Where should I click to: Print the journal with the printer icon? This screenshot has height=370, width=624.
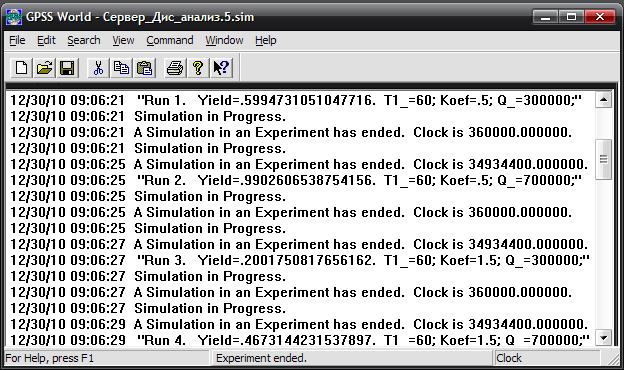point(175,68)
